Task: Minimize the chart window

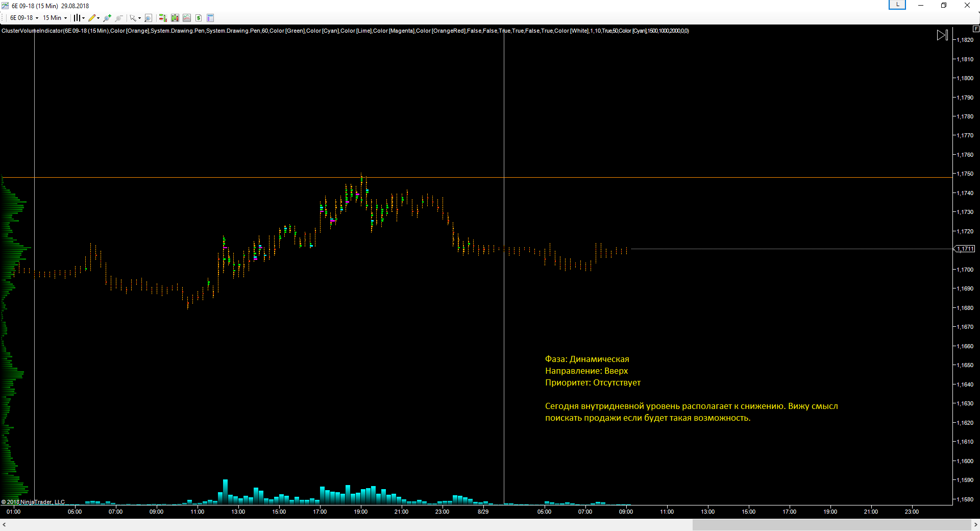Action: pos(921,5)
